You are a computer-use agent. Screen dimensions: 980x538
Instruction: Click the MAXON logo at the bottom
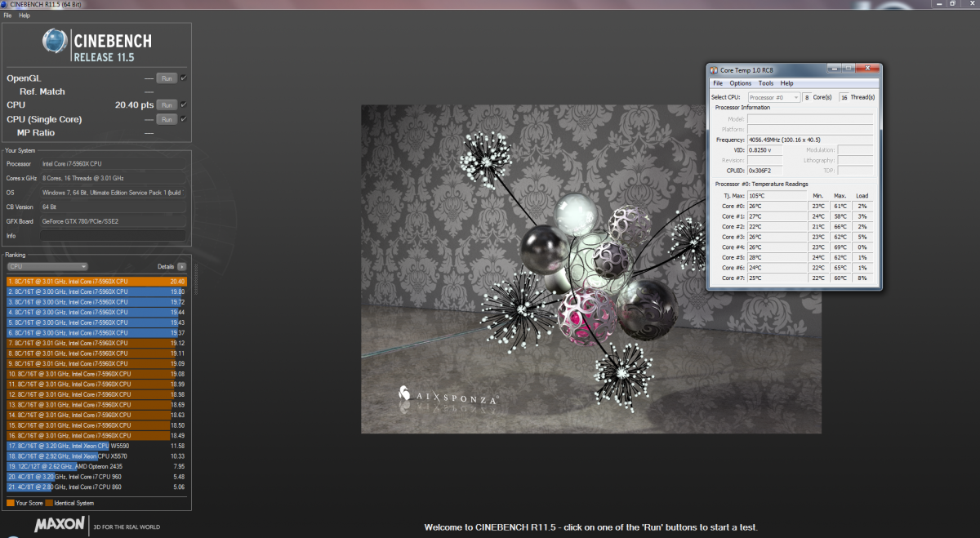coord(60,525)
